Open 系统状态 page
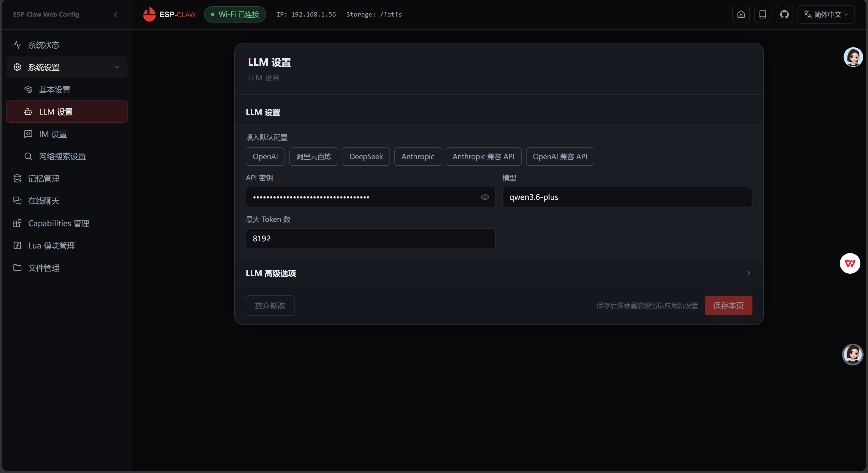Screen dimensions: 868x473 pyautogui.click(x=67, y=45)
